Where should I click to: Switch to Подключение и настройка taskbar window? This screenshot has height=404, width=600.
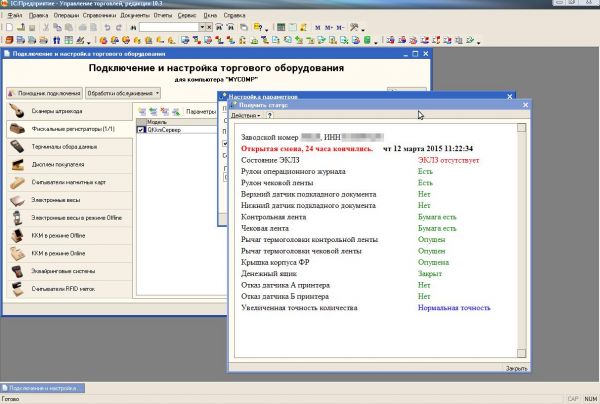point(44,386)
